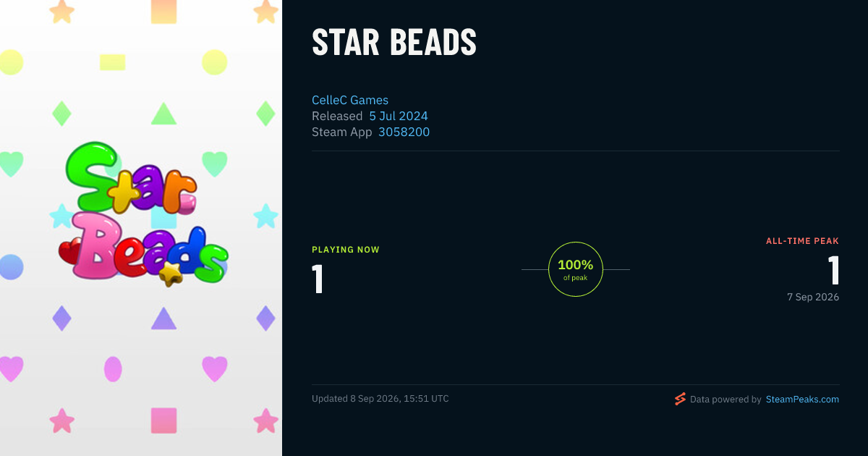The width and height of the screenshot is (868, 456).
Task: Click the PLAYING NOW label
Action: coord(346,250)
